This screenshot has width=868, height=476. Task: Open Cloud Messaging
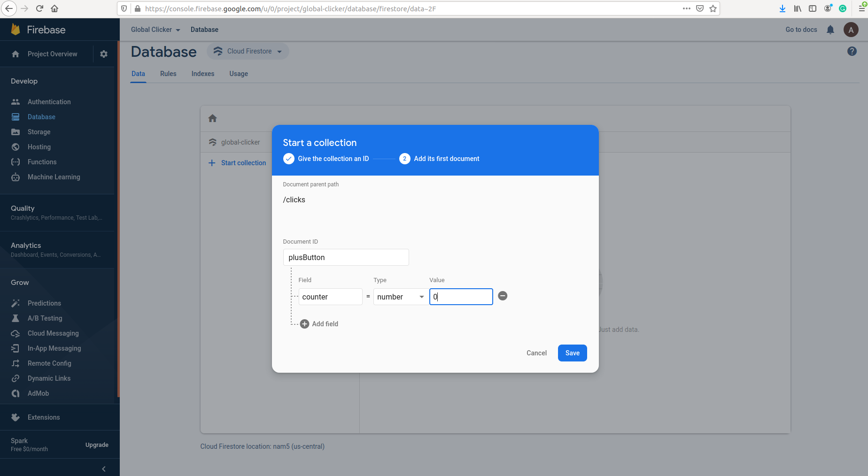coord(53,333)
